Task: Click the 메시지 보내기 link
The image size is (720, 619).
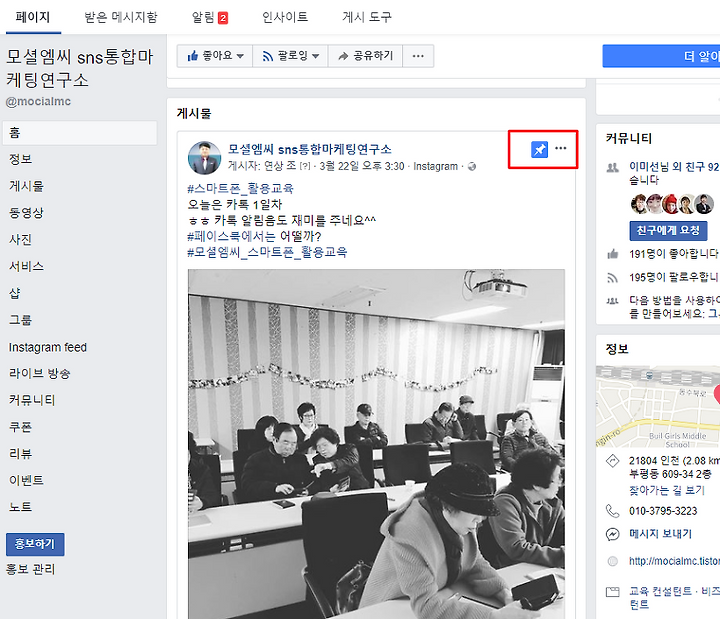Action: [x=660, y=534]
